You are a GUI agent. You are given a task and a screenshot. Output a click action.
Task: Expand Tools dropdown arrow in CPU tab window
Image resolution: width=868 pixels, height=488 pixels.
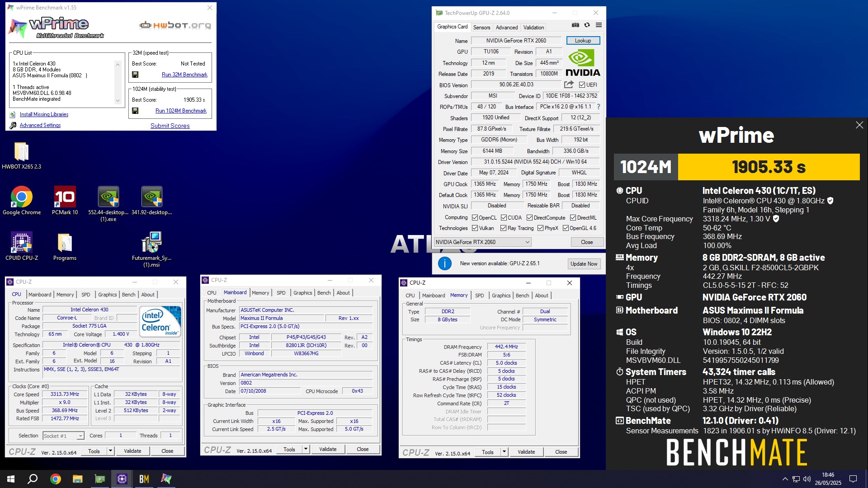(110, 451)
